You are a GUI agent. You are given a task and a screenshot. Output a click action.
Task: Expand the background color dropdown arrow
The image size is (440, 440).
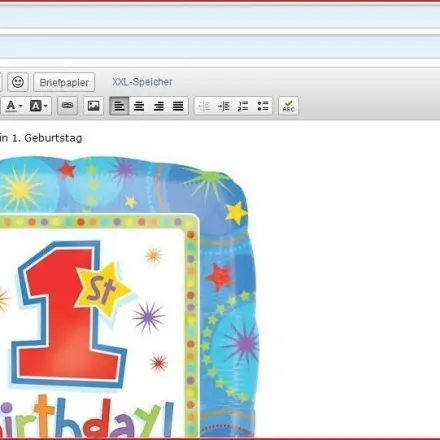tap(46, 106)
